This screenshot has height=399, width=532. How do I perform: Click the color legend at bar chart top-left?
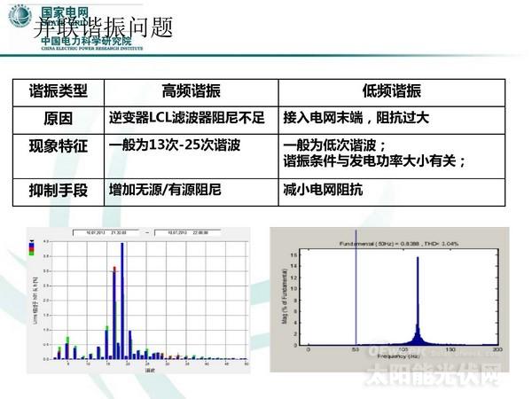[34, 246]
